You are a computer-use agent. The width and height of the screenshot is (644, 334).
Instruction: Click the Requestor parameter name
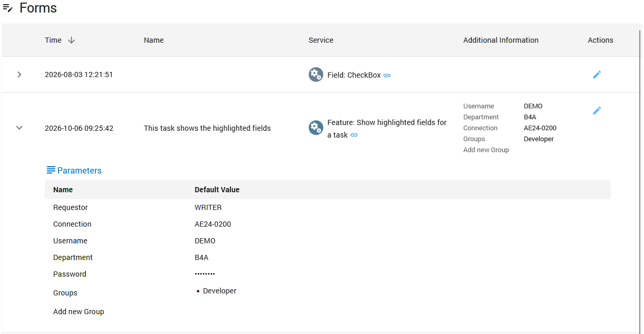click(70, 207)
